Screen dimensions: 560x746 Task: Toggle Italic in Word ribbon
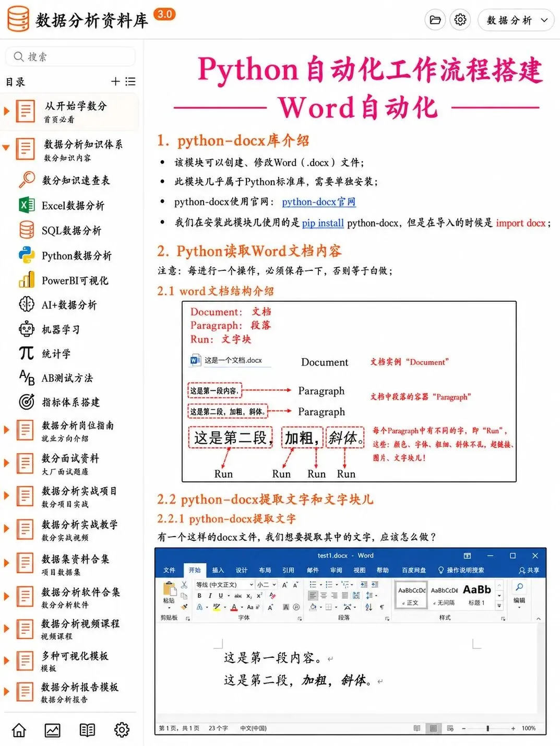[210, 596]
